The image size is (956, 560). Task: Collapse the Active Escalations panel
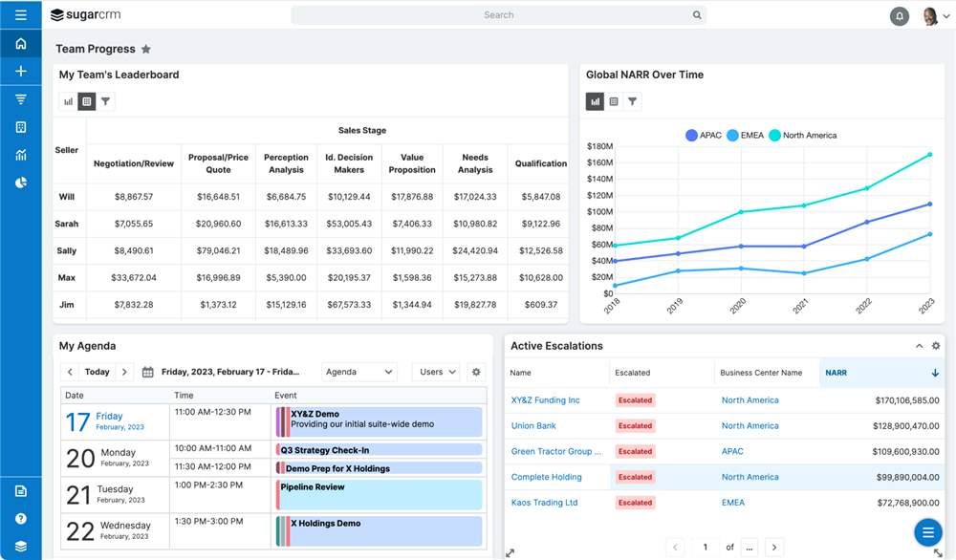pyautogui.click(x=920, y=346)
